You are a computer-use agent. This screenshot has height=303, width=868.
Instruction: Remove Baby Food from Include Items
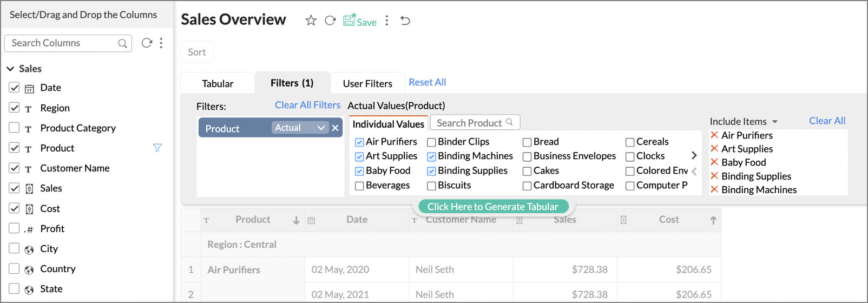(x=714, y=162)
